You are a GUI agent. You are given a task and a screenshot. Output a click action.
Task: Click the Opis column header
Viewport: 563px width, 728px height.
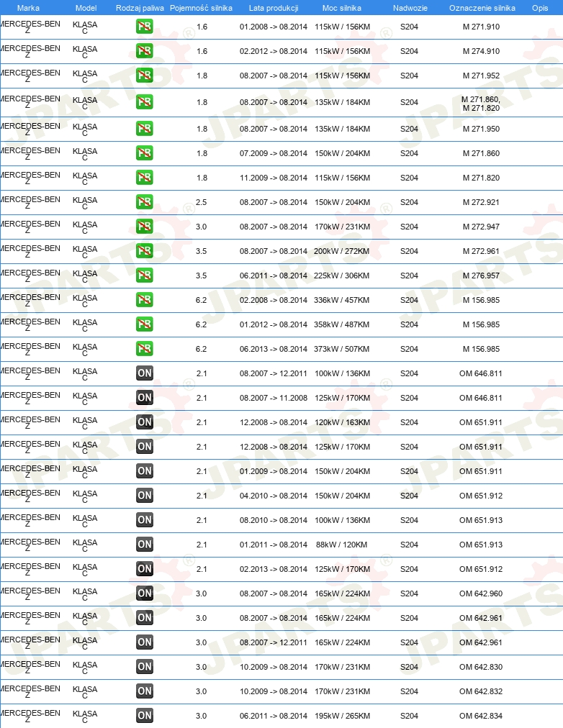540,8
